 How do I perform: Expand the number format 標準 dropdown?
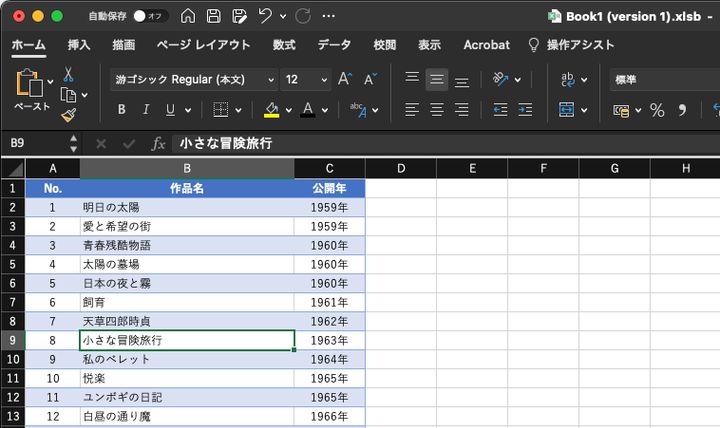(664, 79)
